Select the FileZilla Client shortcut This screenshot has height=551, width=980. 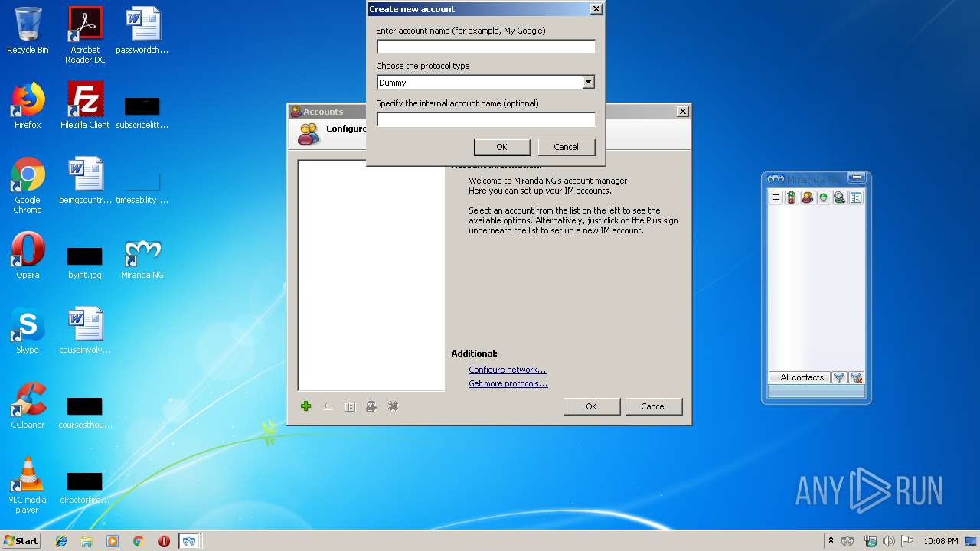pyautogui.click(x=85, y=106)
